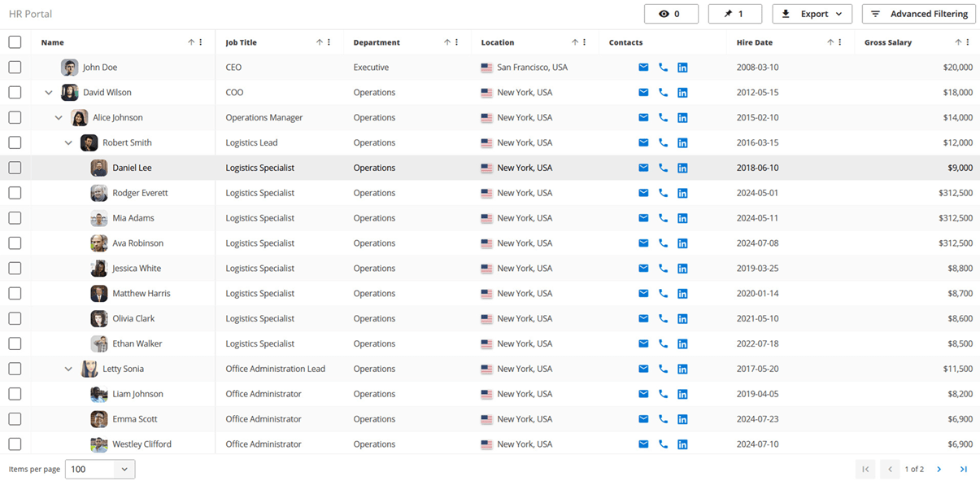Open the Name column options menu icon
Screen dimensions: 980x481
(201, 42)
